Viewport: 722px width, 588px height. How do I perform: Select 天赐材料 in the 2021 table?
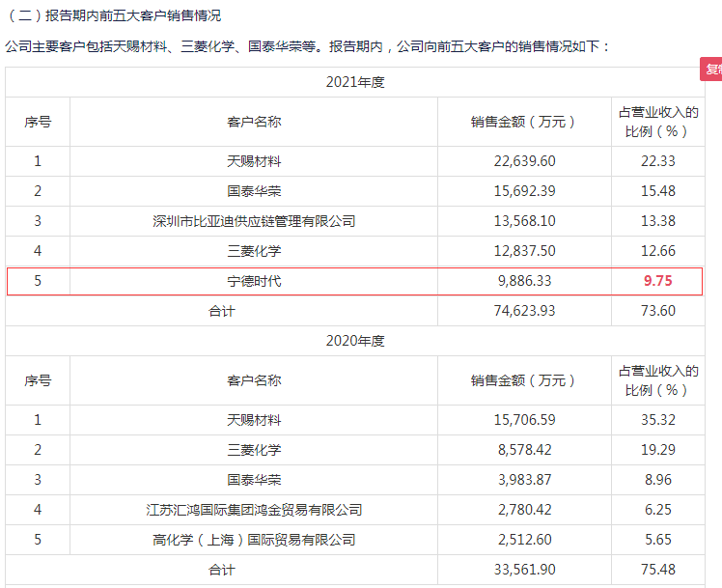[x=254, y=161]
